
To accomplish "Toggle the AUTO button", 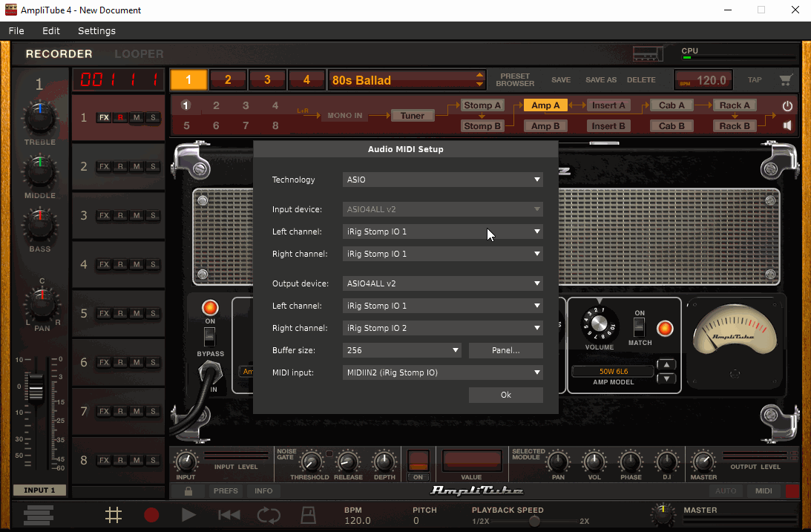I will point(726,491).
